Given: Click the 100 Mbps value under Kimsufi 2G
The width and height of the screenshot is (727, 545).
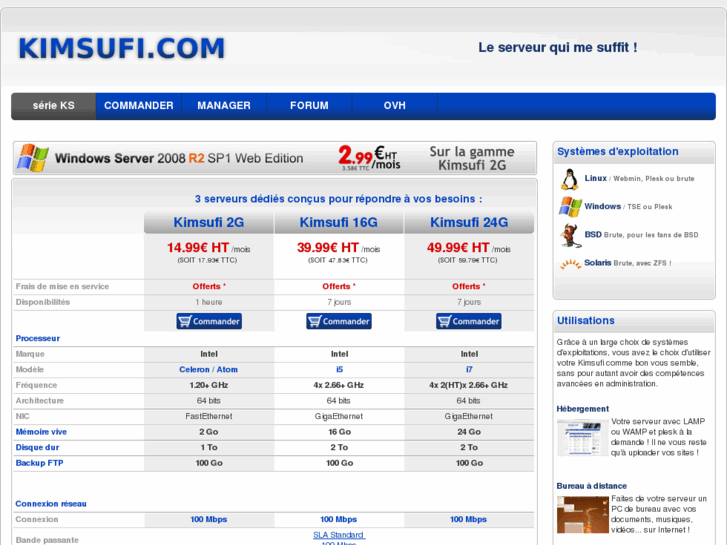Looking at the screenshot, I should (209, 519).
